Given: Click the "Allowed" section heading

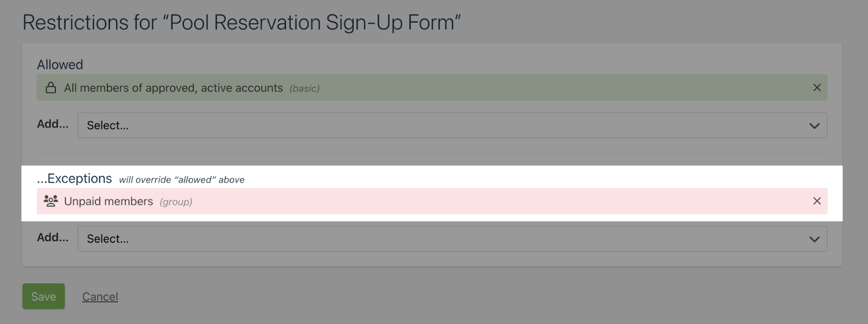Looking at the screenshot, I should click(x=60, y=64).
